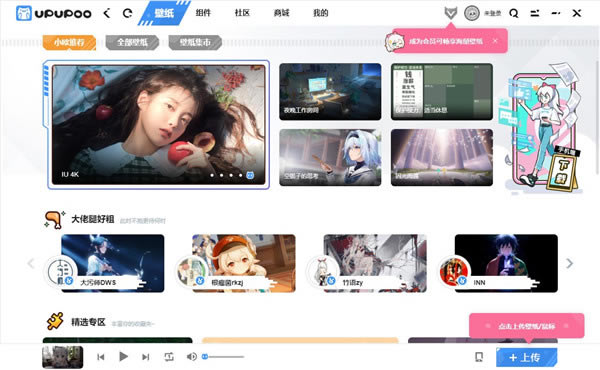Refresh the page with reload icon
The height and width of the screenshot is (370, 600).
[127, 13]
